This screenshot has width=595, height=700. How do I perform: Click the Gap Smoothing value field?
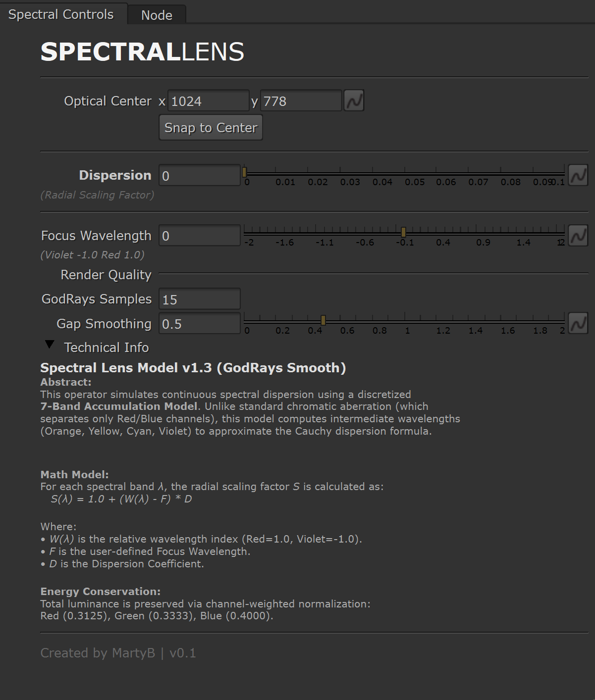199,324
